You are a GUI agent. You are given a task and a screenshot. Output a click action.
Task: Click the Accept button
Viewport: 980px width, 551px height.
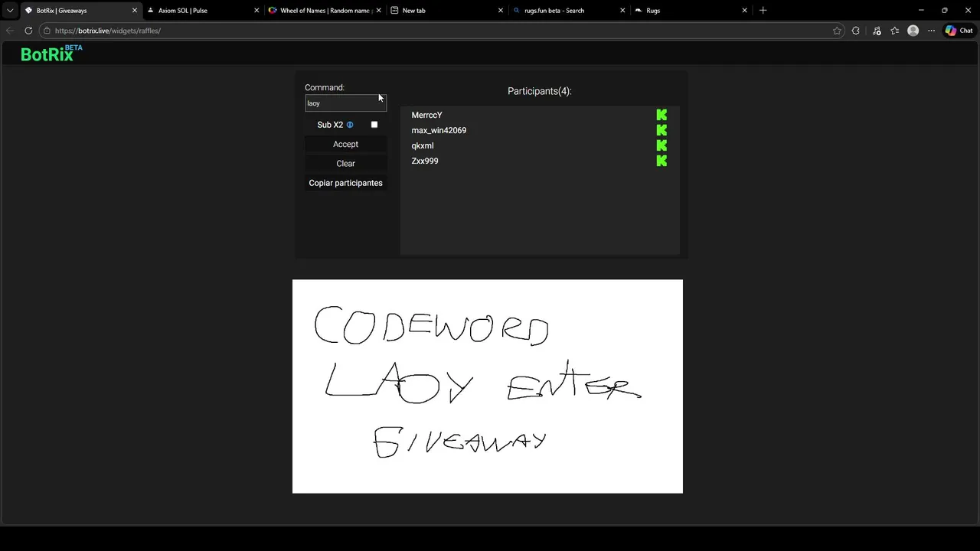pyautogui.click(x=345, y=144)
